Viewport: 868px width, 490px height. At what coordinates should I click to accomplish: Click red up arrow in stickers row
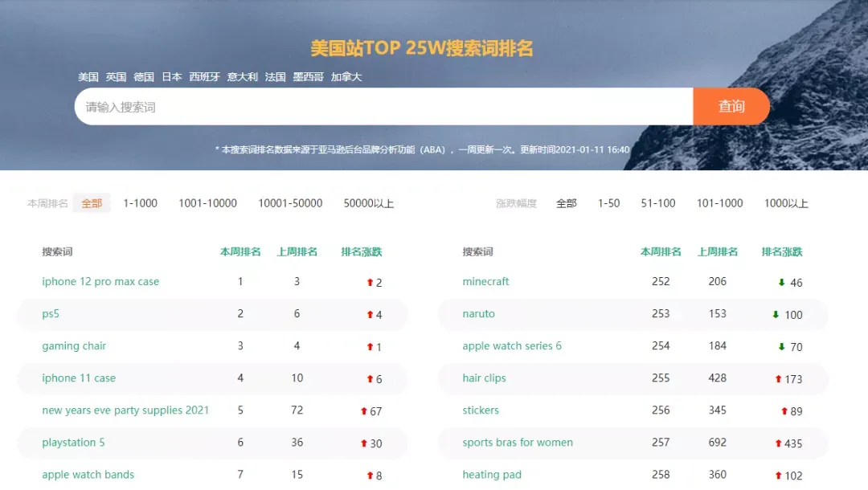784,411
